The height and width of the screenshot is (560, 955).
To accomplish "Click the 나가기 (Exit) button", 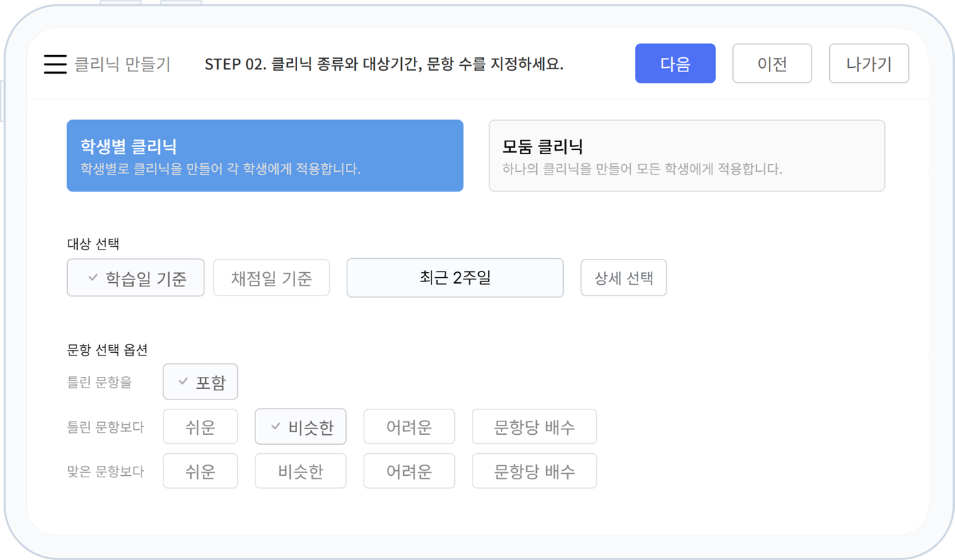I will tap(869, 63).
